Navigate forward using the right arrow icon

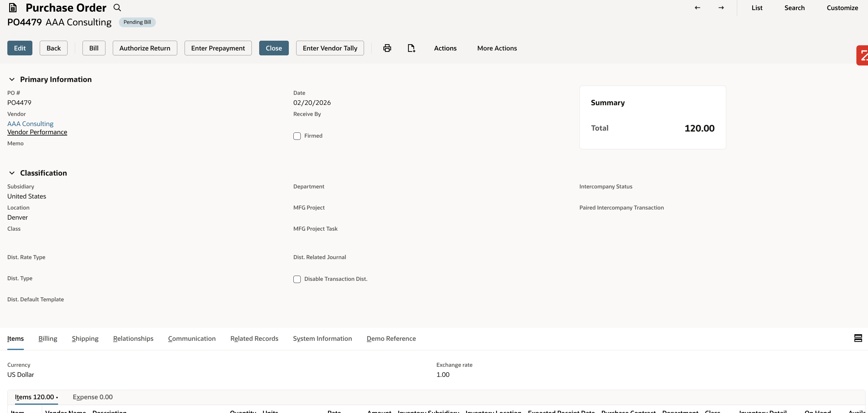coord(721,7)
